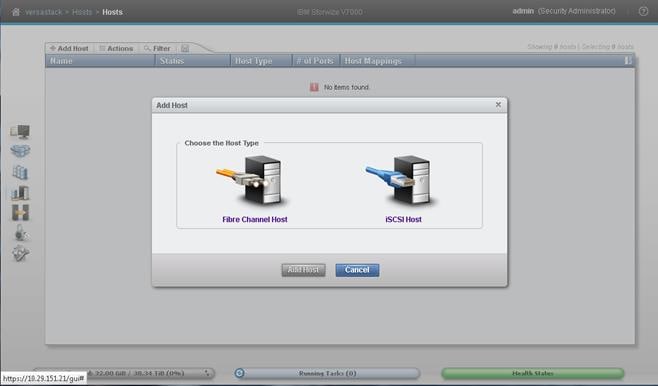Open the Actions menu
This screenshot has height=386, width=658.
[x=116, y=48]
